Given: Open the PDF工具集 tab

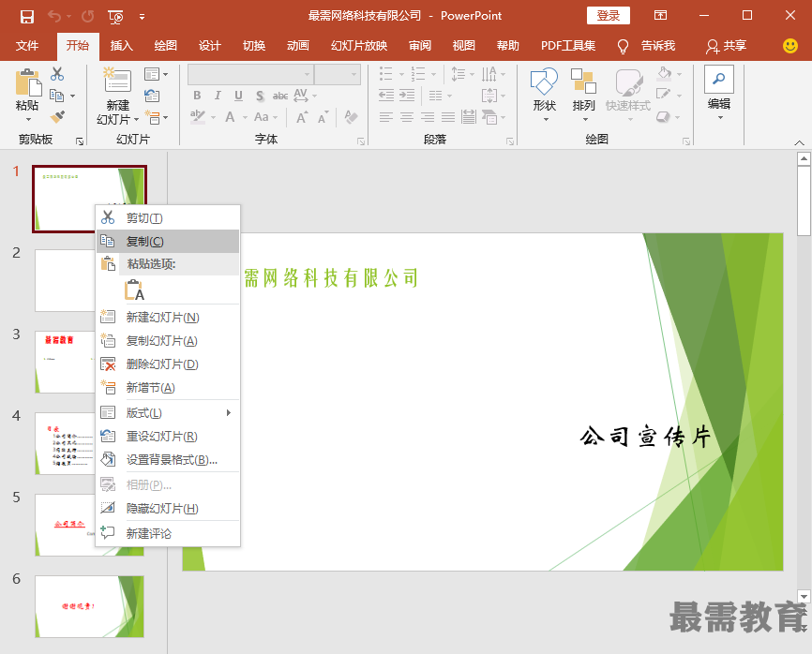Looking at the screenshot, I should point(568,46).
